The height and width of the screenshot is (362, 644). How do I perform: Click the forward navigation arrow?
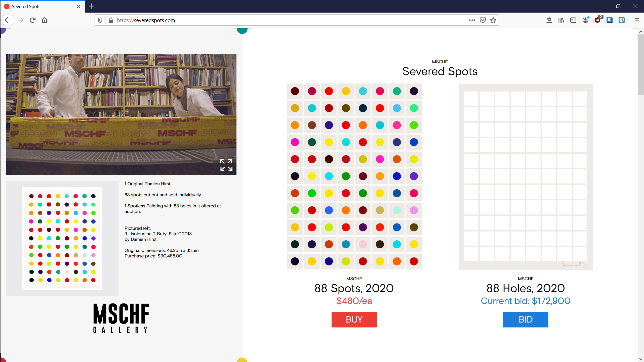pos(20,20)
